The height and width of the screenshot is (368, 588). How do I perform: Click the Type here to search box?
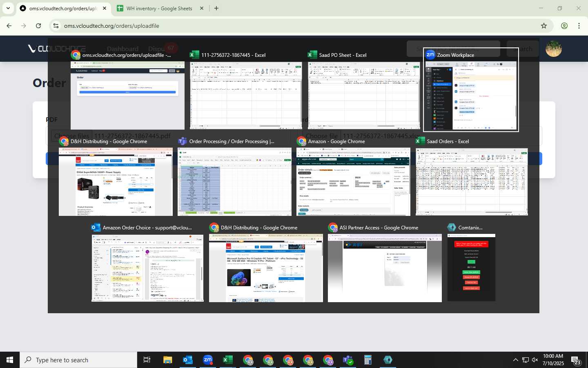(x=78, y=360)
